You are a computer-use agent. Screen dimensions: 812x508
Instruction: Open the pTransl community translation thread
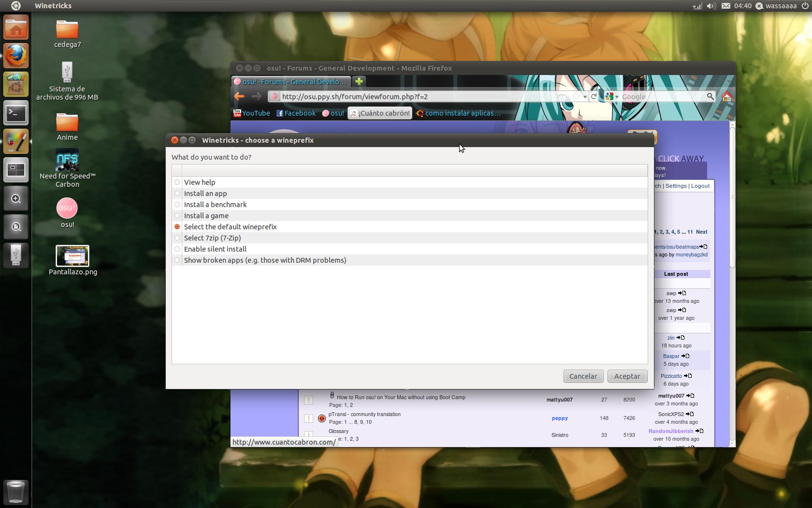pos(364,414)
